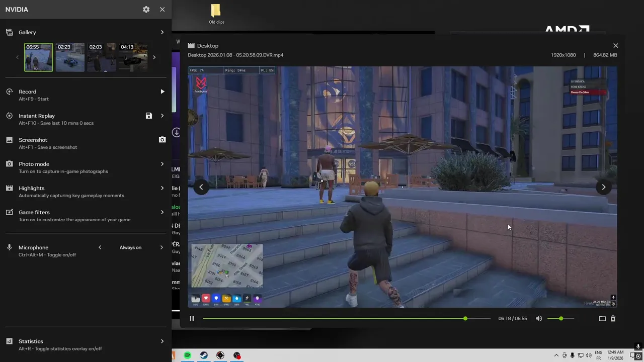Open NVIDIA overlay settings gear
The height and width of the screenshot is (362, 644).
pyautogui.click(x=146, y=10)
